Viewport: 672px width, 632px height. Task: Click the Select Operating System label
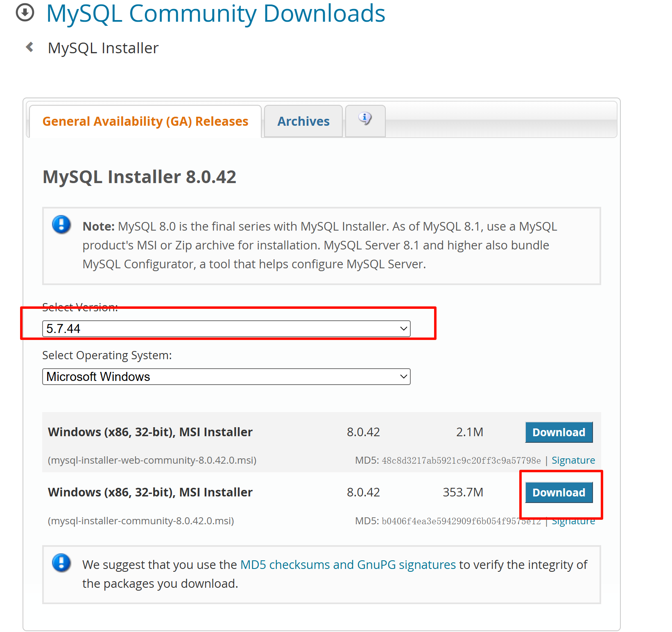[x=107, y=355]
